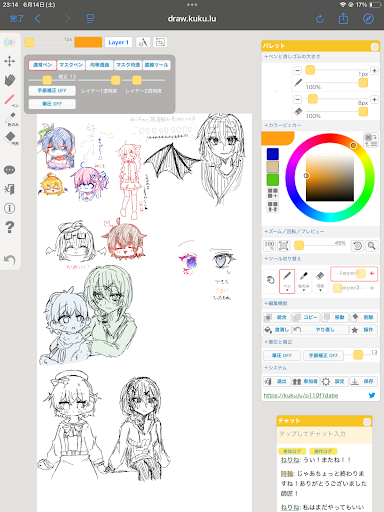
Task: Select the 通常ペン tab
Action: (x=42, y=65)
